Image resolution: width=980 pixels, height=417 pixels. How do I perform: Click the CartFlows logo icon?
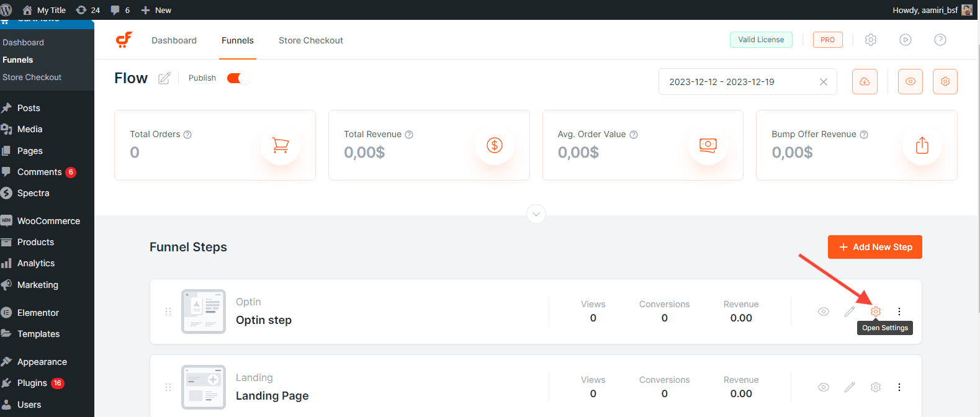click(x=124, y=40)
